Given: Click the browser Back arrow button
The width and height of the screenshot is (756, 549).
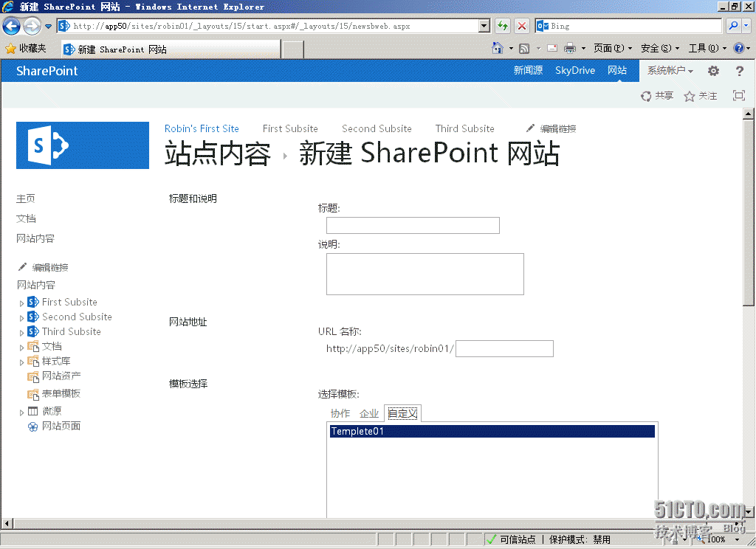Looking at the screenshot, I should [12, 26].
